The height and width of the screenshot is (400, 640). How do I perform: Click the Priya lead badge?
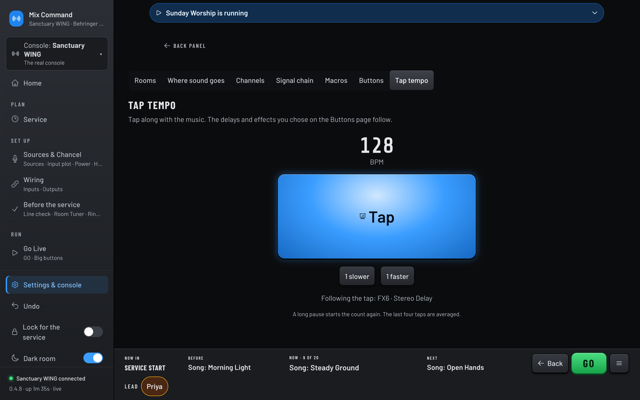pos(154,387)
